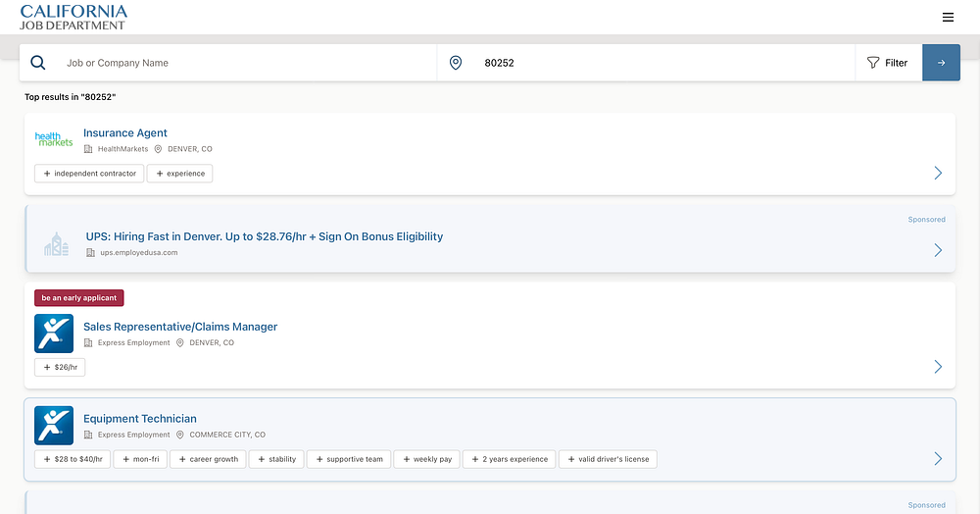Image resolution: width=980 pixels, height=514 pixels.
Task: Click the be an early applicant badge
Action: coord(78,298)
